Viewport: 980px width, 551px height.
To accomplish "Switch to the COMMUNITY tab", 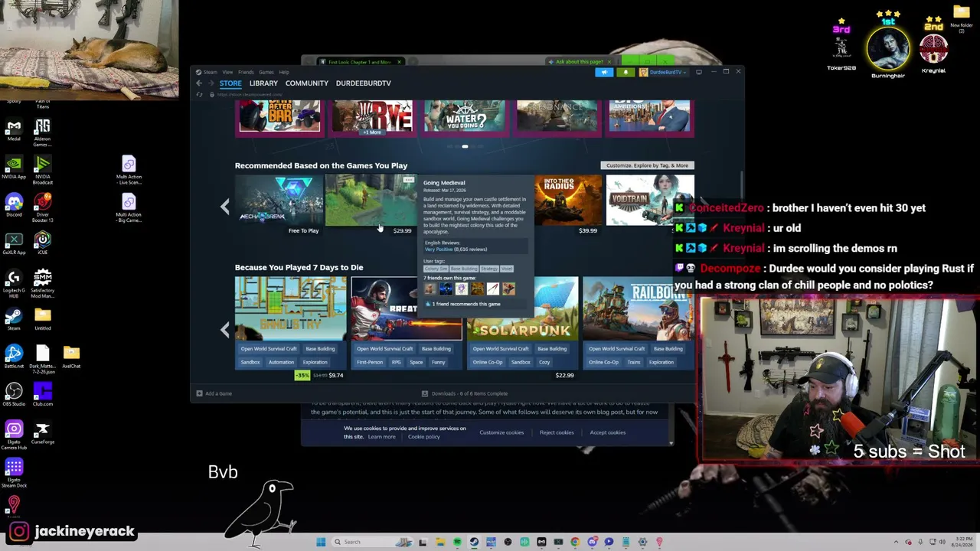I will [307, 83].
